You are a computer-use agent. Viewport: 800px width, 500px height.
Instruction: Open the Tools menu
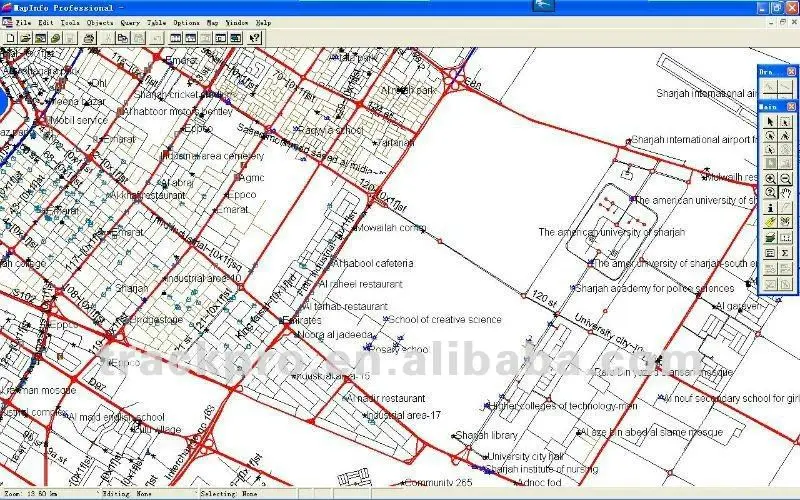[x=70, y=22]
